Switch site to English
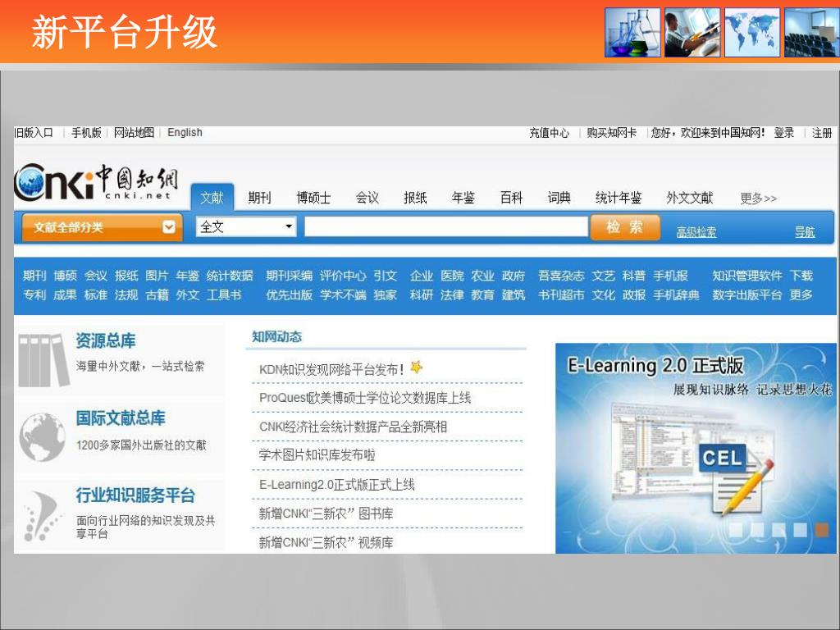 pyautogui.click(x=185, y=132)
